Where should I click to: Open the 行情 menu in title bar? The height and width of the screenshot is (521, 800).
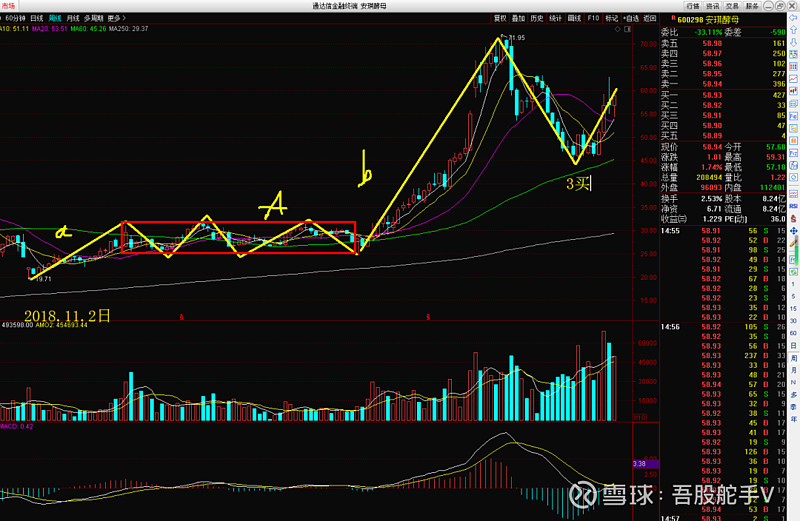pos(693,6)
